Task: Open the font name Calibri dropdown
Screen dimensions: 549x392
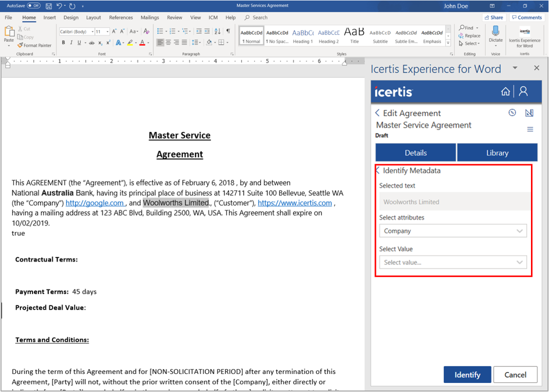Action: click(92, 31)
